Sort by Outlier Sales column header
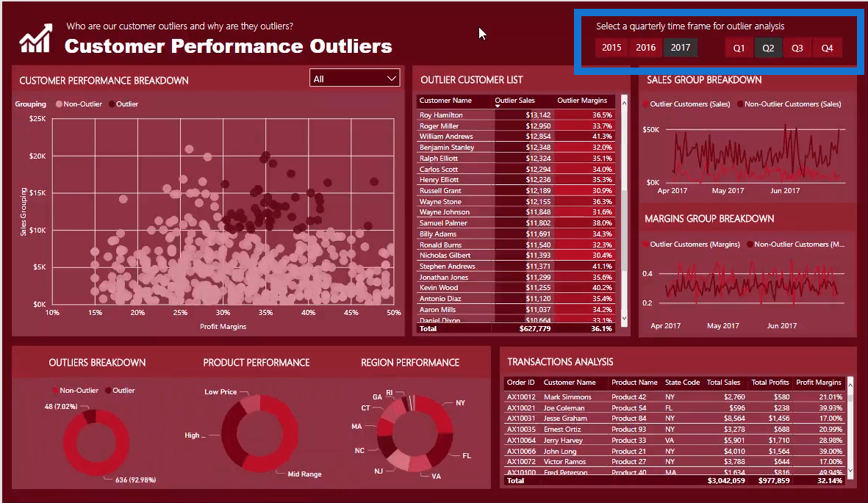Screen dimensions: 868x503 (x=514, y=101)
